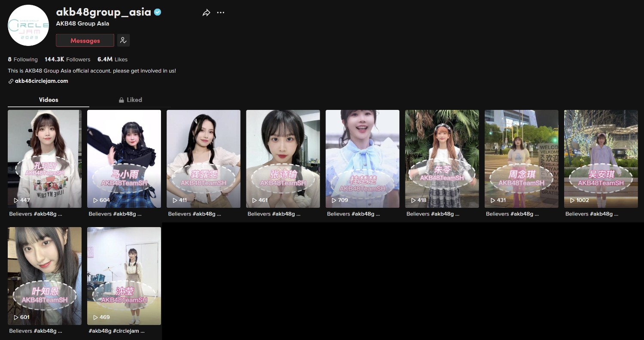This screenshot has height=340, width=644.
Task: Open the akb48circlejam.com link
Action: click(x=41, y=81)
